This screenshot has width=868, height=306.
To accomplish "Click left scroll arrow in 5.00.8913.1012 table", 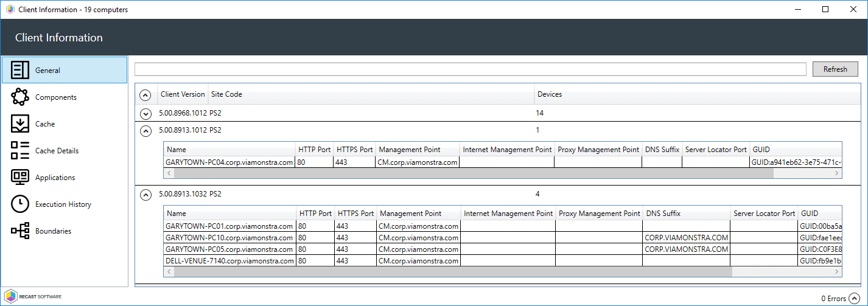I will pos(169,173).
